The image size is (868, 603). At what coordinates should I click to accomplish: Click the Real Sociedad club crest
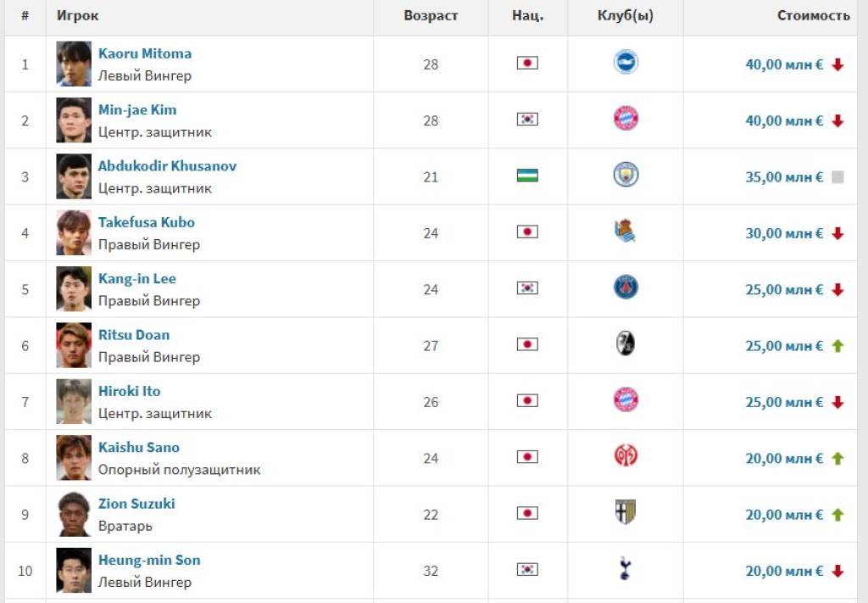[626, 232]
